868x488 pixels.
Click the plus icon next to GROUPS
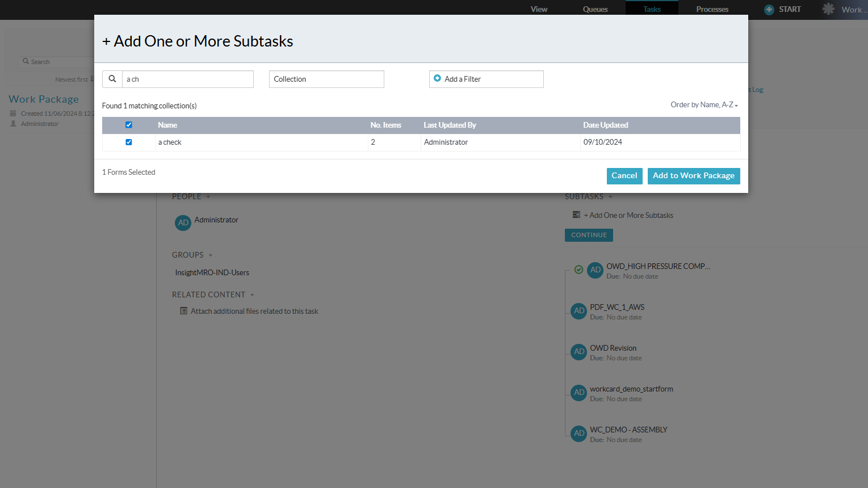point(211,255)
